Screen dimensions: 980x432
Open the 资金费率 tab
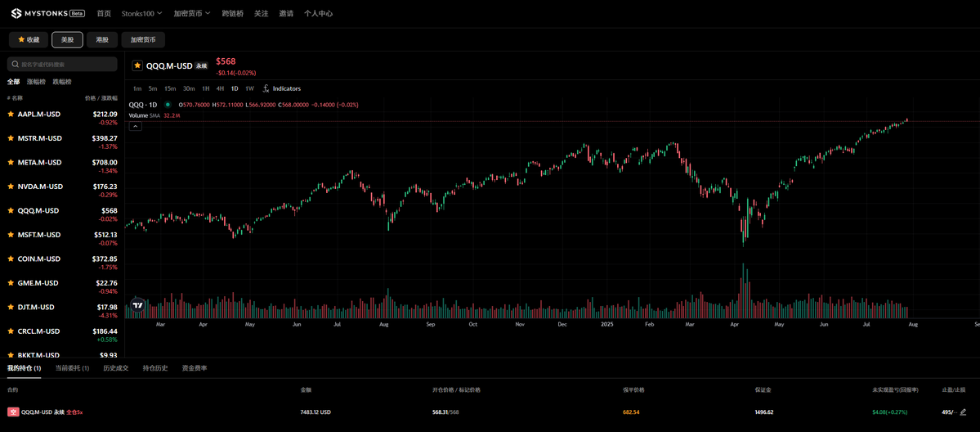(195, 368)
